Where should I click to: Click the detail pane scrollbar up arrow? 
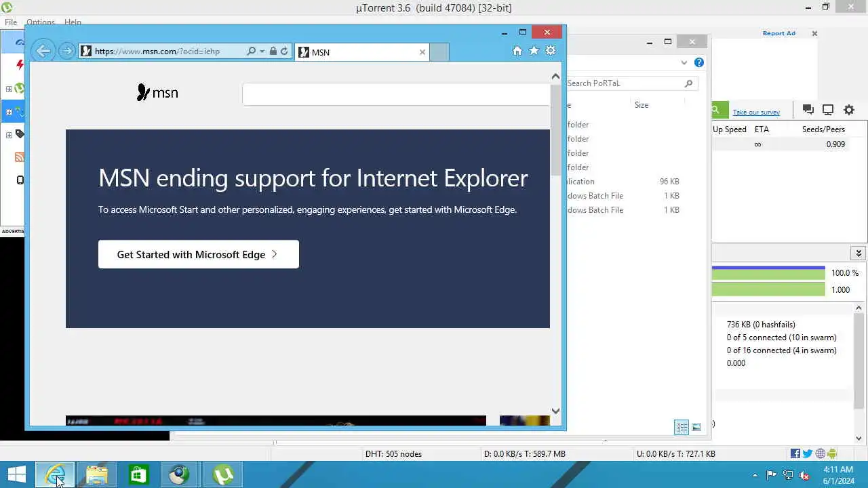point(858,309)
